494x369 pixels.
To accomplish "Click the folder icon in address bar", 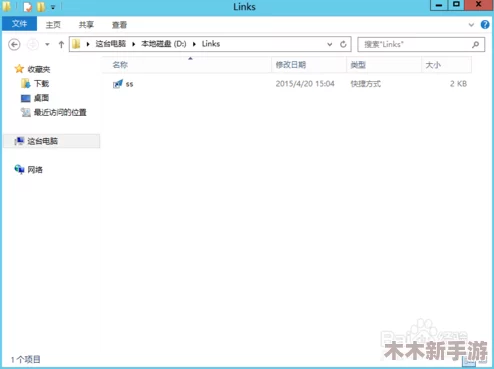I will tap(76, 44).
